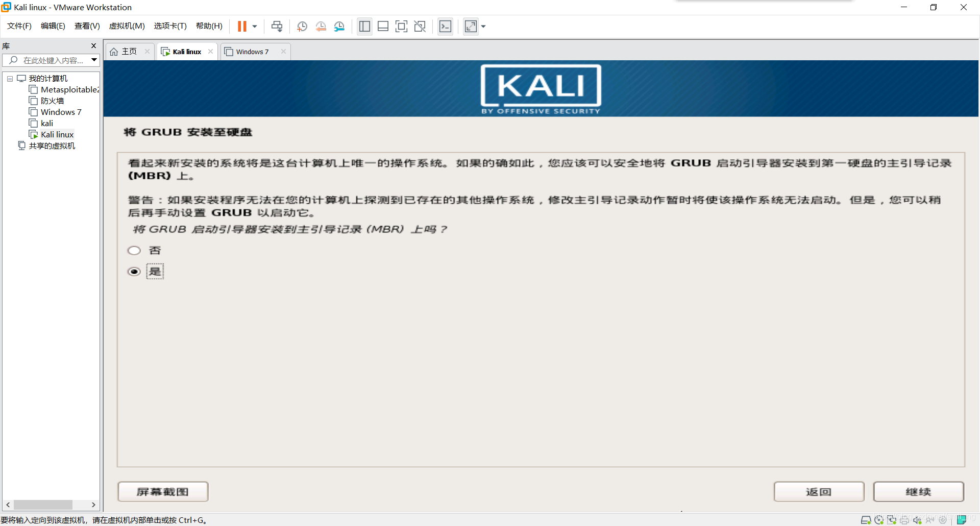Close the Windows 7 tab

coord(283,52)
